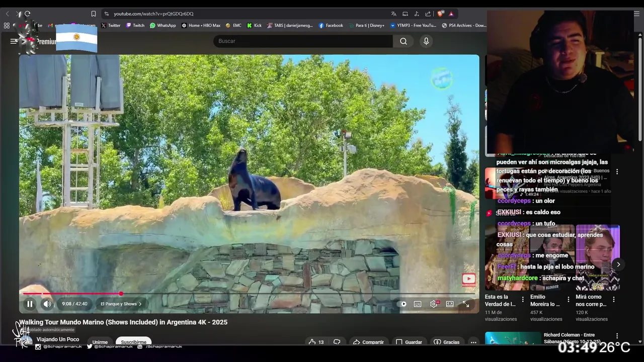Open the EMC bookmark

click(233, 25)
